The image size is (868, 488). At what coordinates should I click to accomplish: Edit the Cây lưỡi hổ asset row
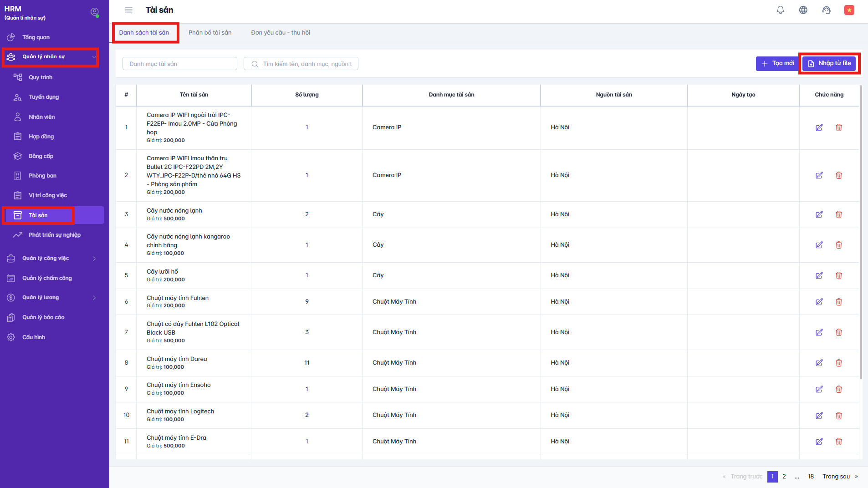coord(819,275)
